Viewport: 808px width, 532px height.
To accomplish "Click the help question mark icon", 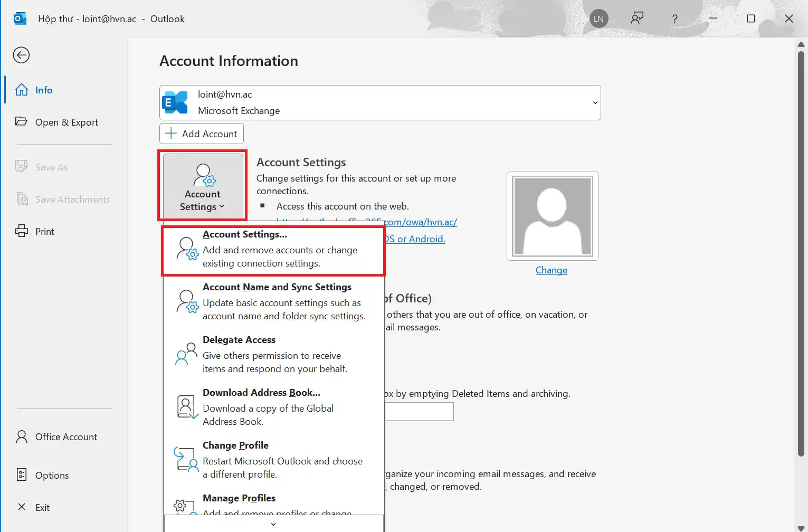I will (674, 19).
